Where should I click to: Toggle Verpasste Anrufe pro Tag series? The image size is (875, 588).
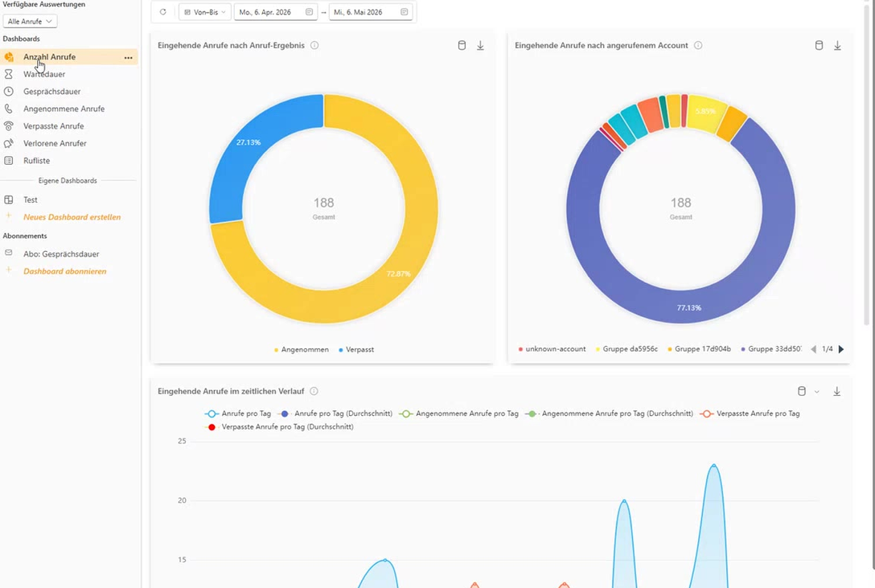pyautogui.click(x=750, y=414)
